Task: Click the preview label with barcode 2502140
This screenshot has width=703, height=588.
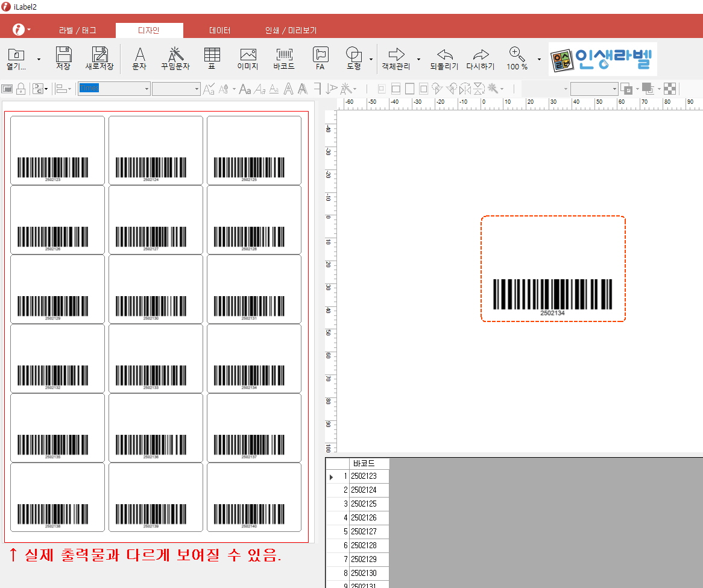Action: [x=254, y=497]
